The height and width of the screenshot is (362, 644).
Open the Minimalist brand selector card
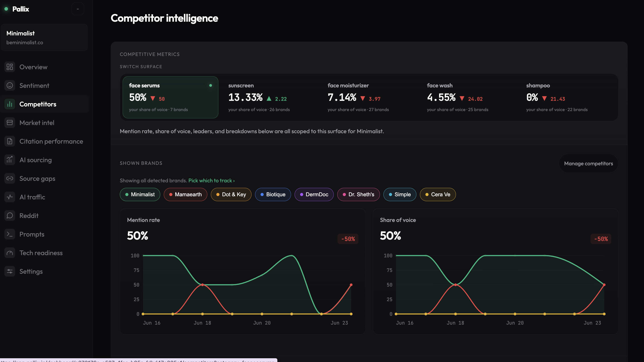tap(44, 37)
